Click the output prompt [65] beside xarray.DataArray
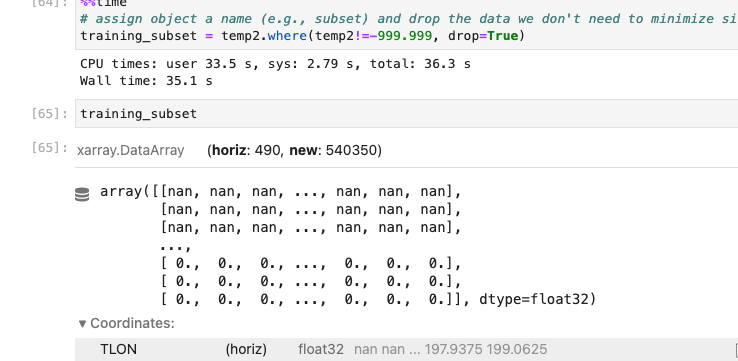Image resolution: width=738 pixels, height=361 pixels. click(x=49, y=147)
